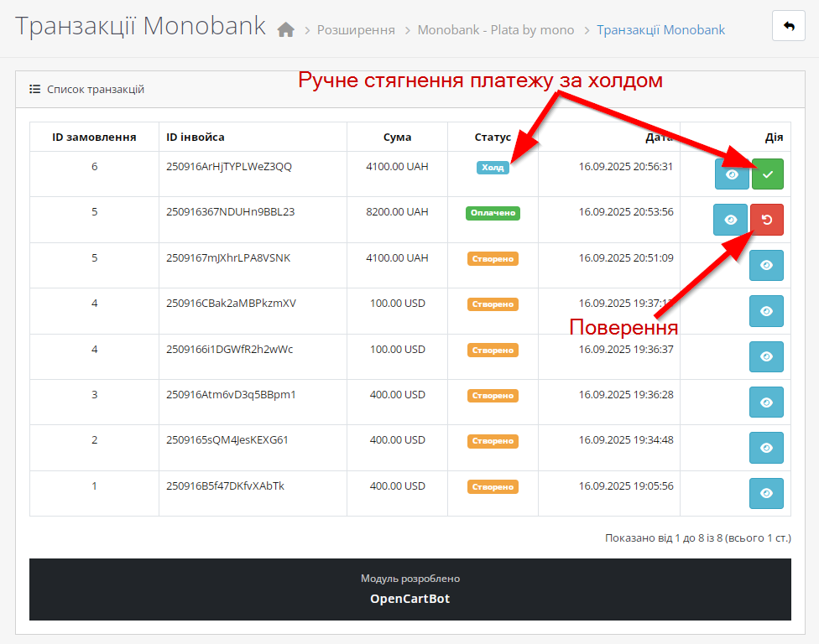Viewport: 819px width, 644px height.
Task: Click Створено badge for invoice 2509167mJXhrLPA8VSNK
Action: [x=493, y=259]
